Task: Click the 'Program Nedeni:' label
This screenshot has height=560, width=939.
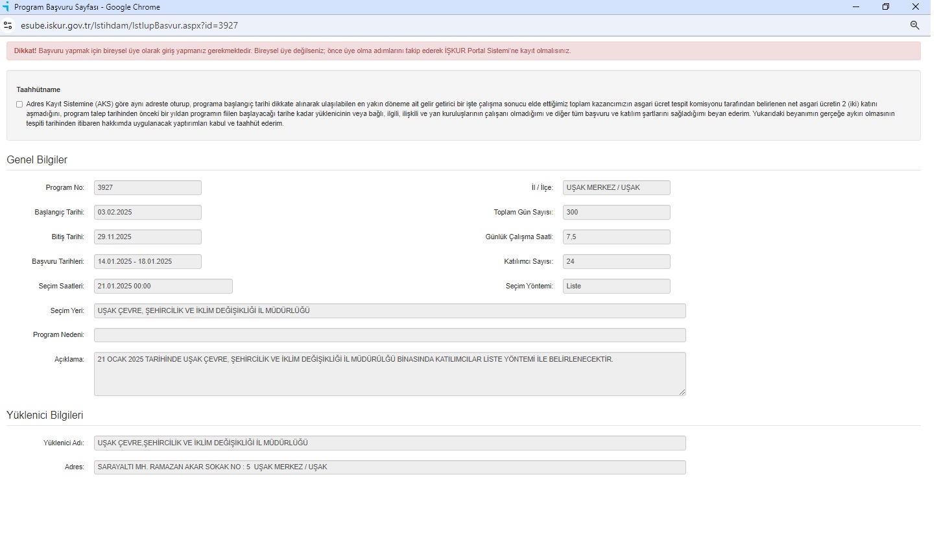Action: [59, 335]
